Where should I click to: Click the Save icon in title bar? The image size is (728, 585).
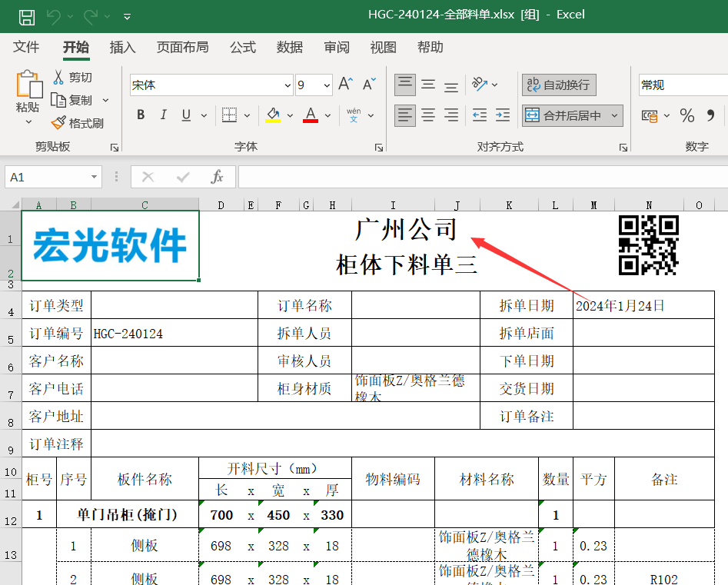[x=26, y=17]
